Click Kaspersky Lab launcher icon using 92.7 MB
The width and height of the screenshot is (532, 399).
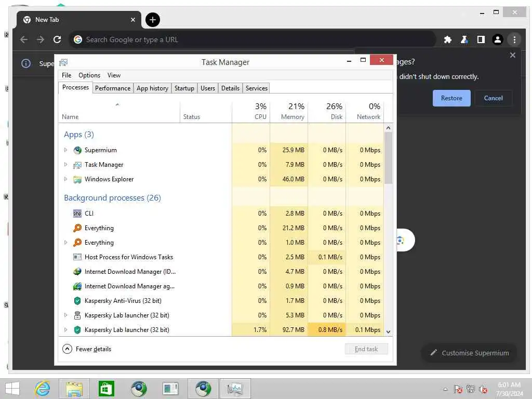(x=77, y=330)
